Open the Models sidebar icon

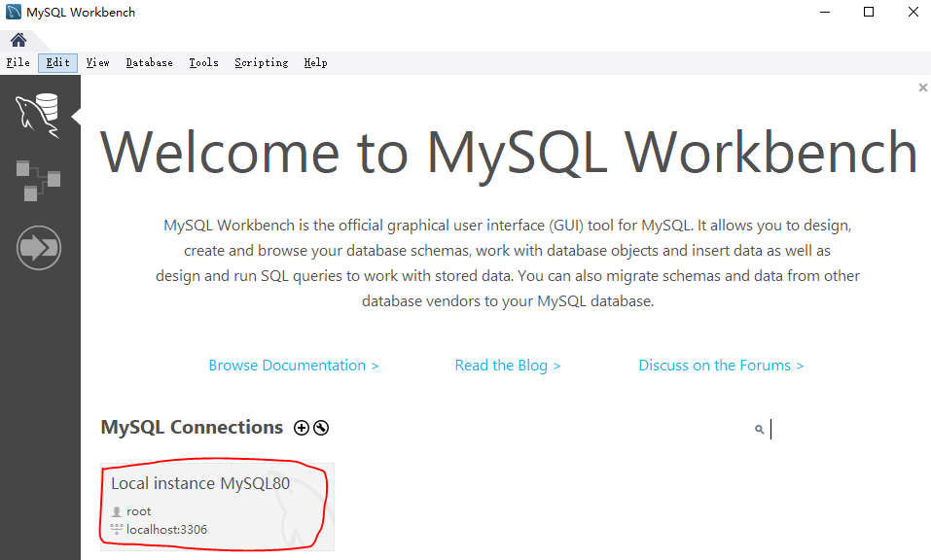pyautogui.click(x=38, y=180)
